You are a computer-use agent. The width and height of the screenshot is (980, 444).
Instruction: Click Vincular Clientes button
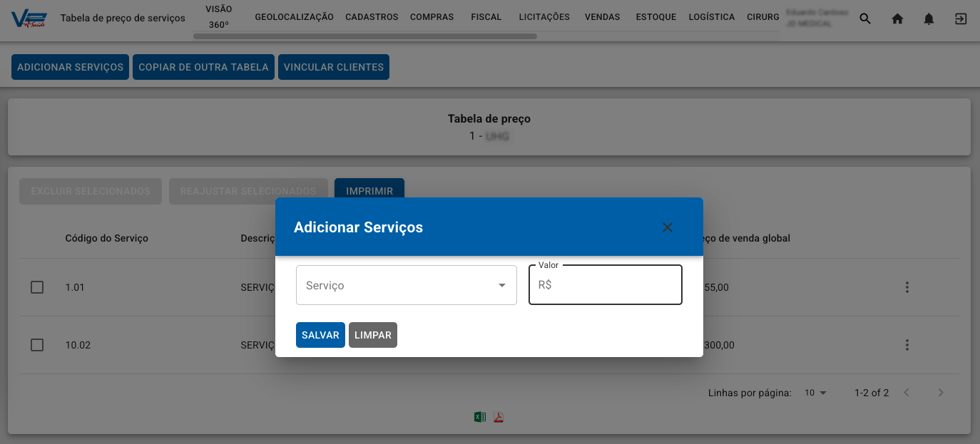point(334,67)
